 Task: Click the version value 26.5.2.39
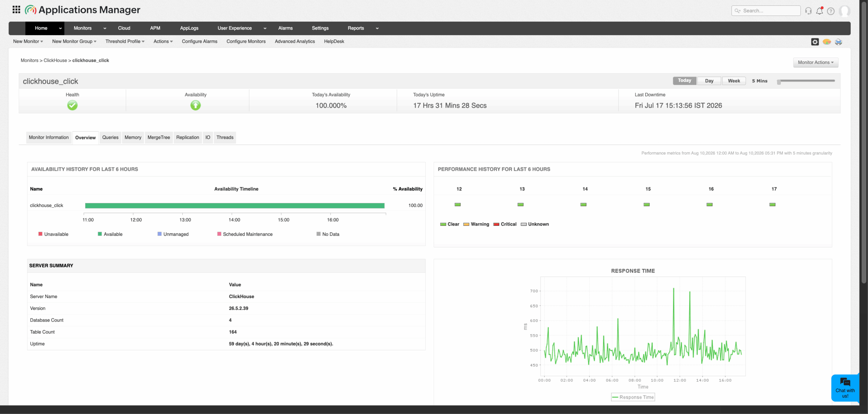tap(239, 308)
